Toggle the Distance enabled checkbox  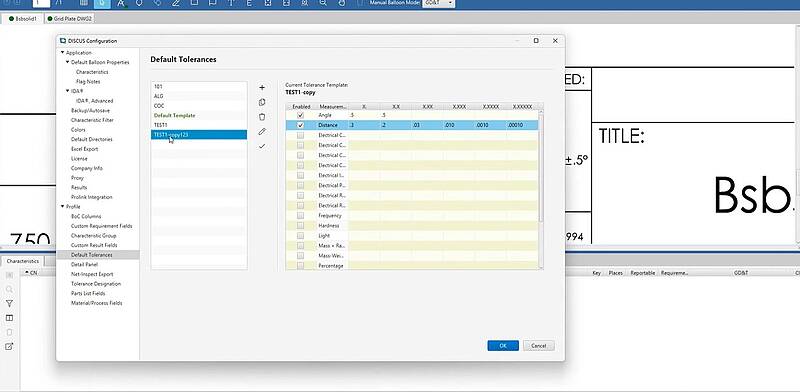[x=301, y=125]
